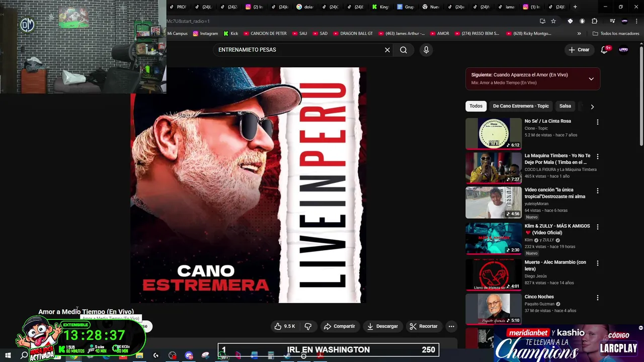Open more actions ellipsis below video

(451, 326)
